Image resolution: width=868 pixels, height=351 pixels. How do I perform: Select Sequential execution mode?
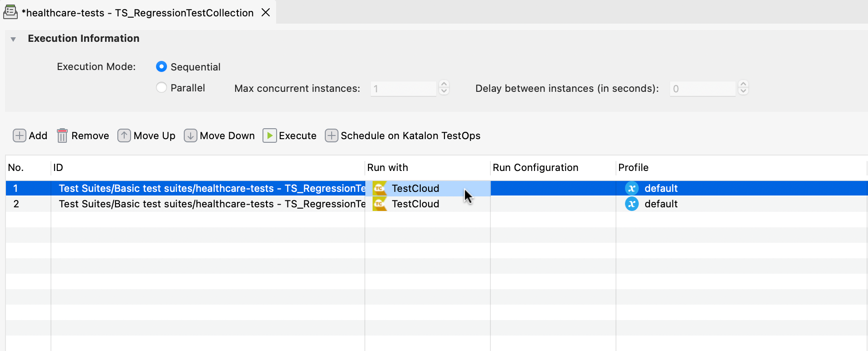coord(161,67)
